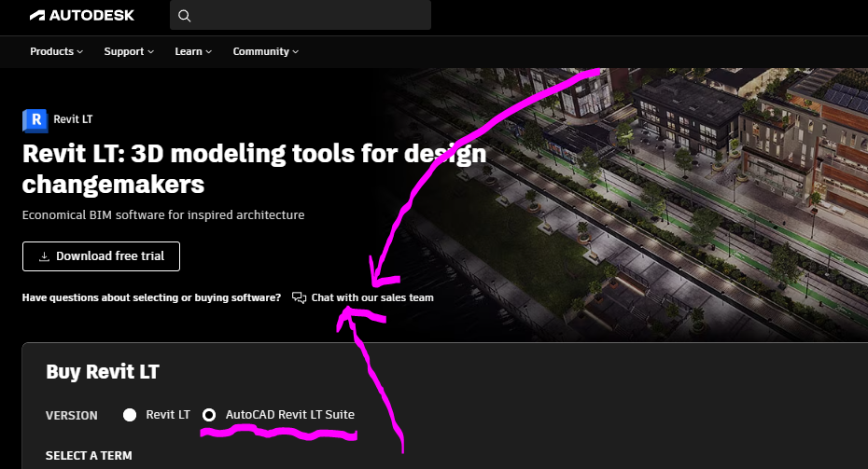This screenshot has width=868, height=469.
Task: Open the Learn menu
Action: [x=193, y=51]
